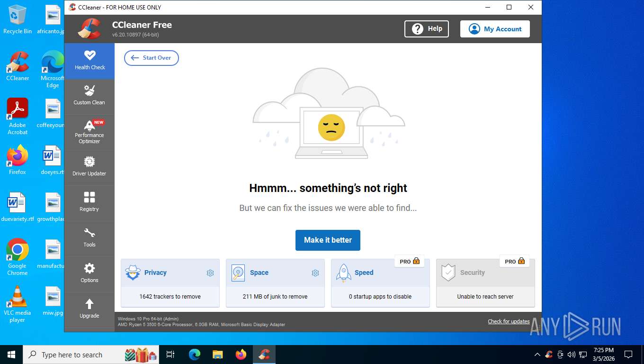Open VLC media player desktop shortcut
644x364 pixels.
tap(18, 304)
